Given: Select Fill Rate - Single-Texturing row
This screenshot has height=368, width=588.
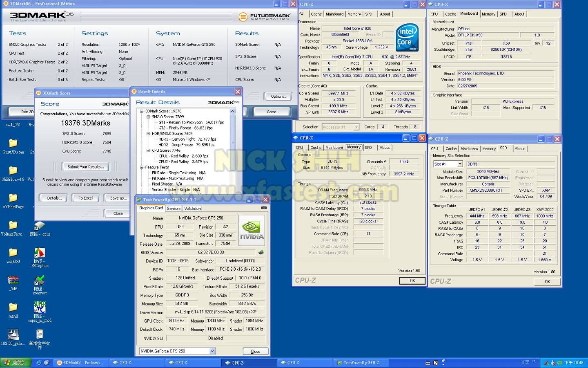Looking at the screenshot, I should pyautogui.click(x=178, y=173).
